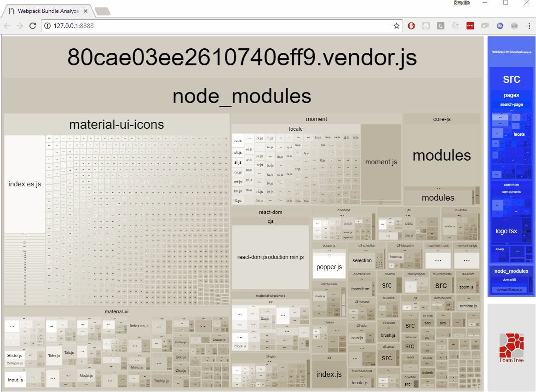The height and width of the screenshot is (392, 536).
Task: Click the large modules block in core-js
Action: click(x=442, y=156)
